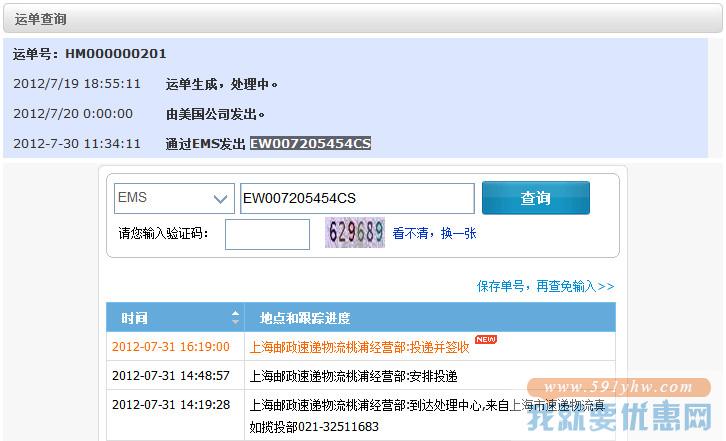Select the 2012-07-31 14:48:57 time cell
This screenshot has height=441, width=726.
(171, 376)
